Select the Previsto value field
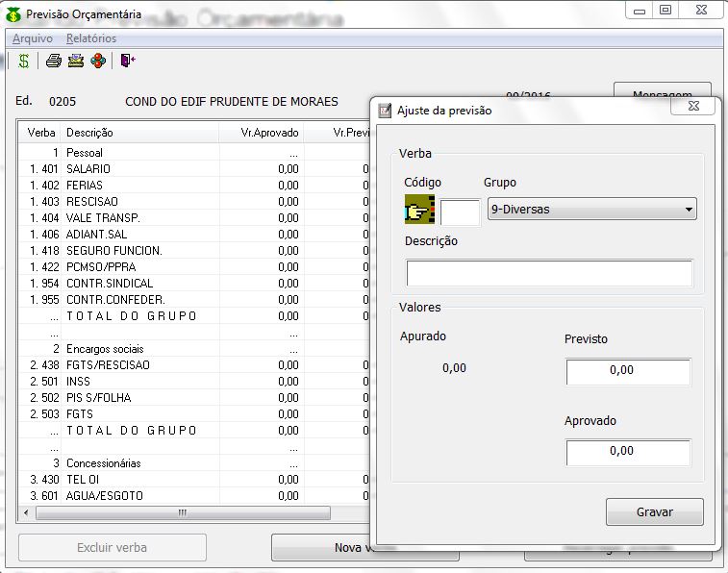The width and height of the screenshot is (728, 573). (628, 370)
